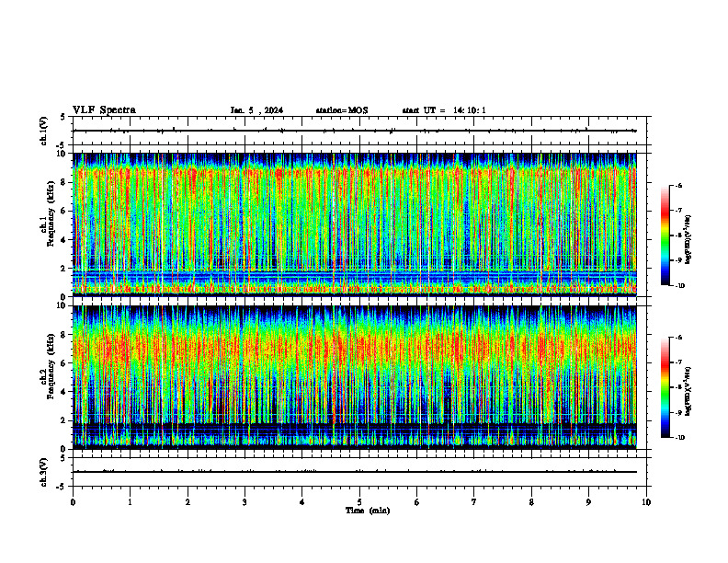Click the ch.1 spectrogram color bar

click(665, 236)
